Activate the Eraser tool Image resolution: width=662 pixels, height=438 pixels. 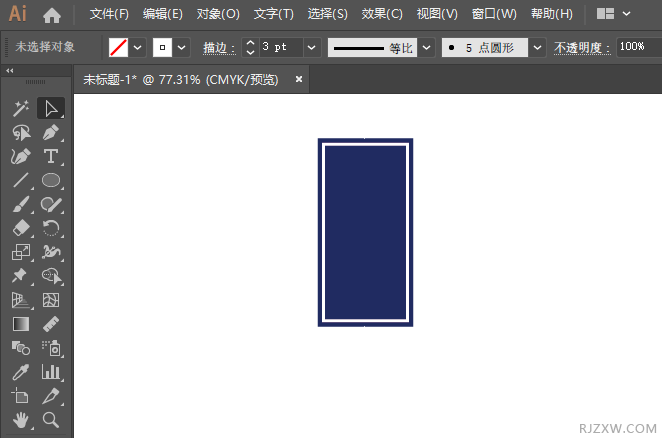point(20,228)
